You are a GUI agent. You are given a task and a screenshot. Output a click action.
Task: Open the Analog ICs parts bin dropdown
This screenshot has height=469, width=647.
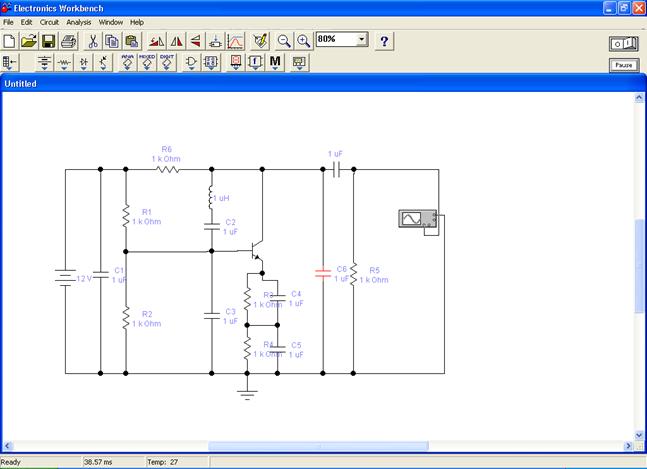coord(128,63)
